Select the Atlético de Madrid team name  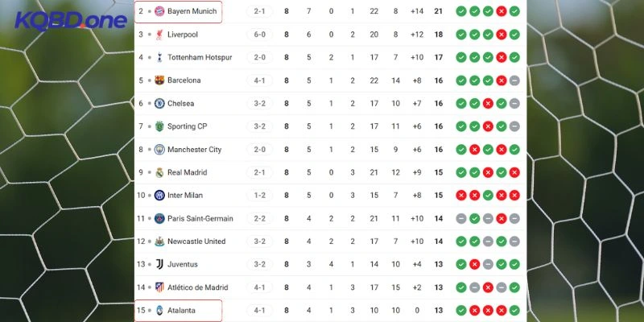[x=198, y=287]
